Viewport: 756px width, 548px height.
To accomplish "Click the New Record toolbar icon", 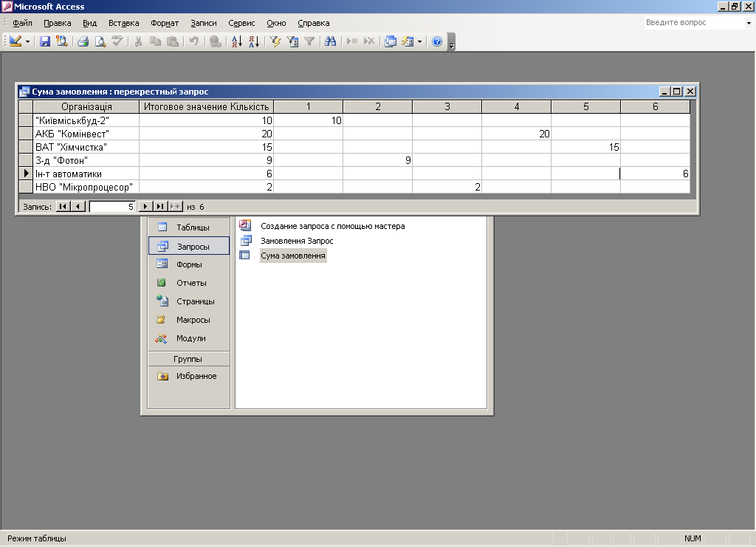I will [x=352, y=41].
